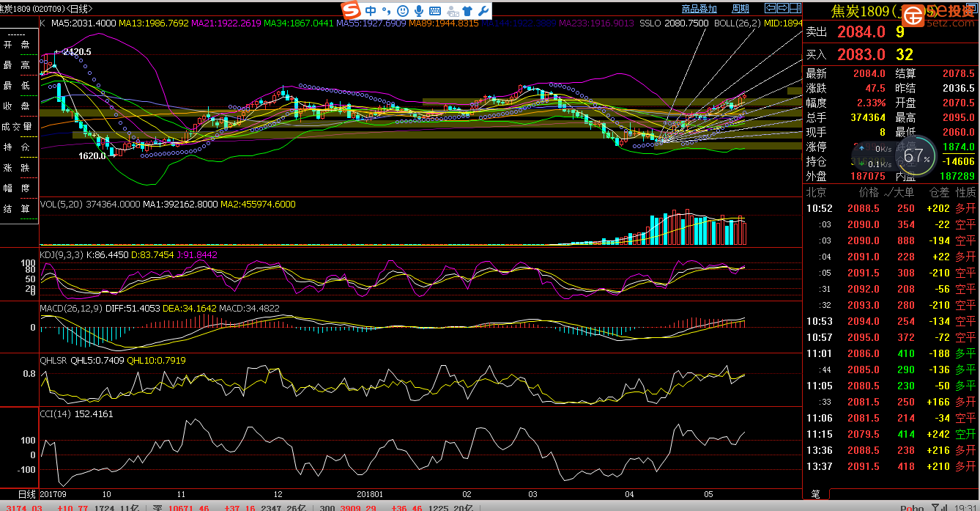Click the 持仓 label in left panel
This screenshot has width=980, height=511.
click(x=18, y=147)
